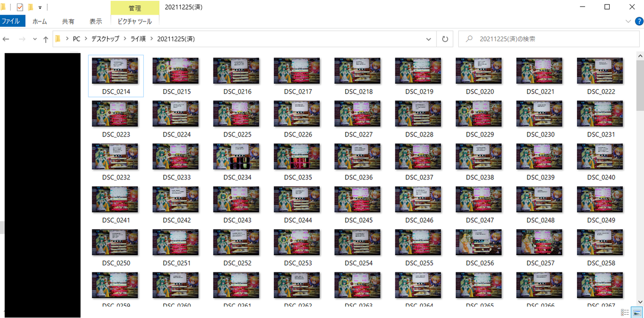Click PC in the address path
644x318 pixels.
(77, 39)
